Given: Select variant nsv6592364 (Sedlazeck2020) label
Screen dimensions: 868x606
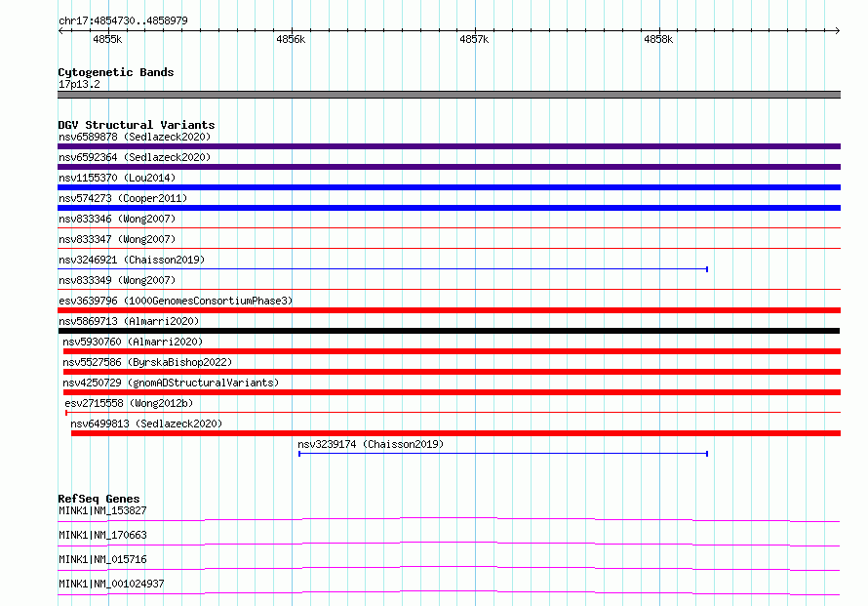Looking at the screenshot, I should point(135,157).
